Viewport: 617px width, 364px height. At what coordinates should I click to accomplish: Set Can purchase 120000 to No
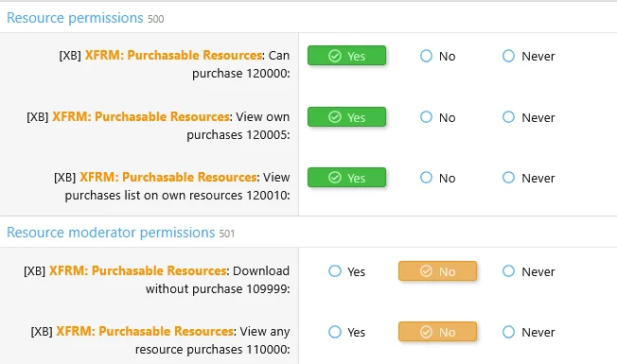[x=437, y=56]
